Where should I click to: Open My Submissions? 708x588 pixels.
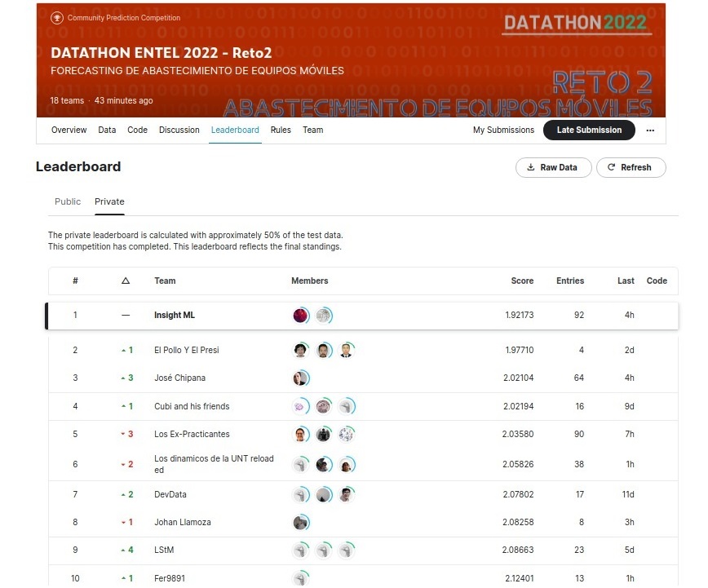coord(503,130)
